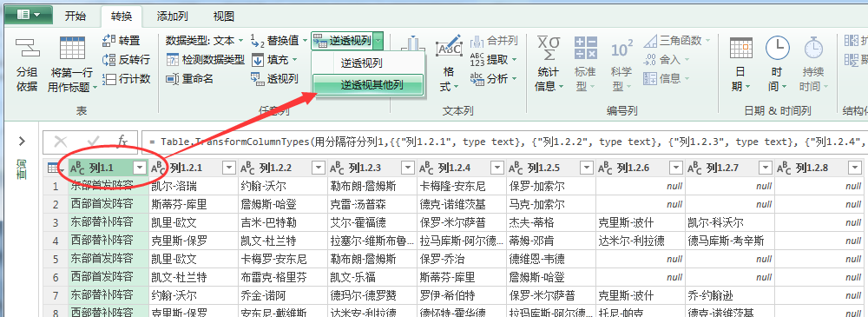Click the 合并列 button
This screenshot has height=317, width=868.
(x=494, y=41)
